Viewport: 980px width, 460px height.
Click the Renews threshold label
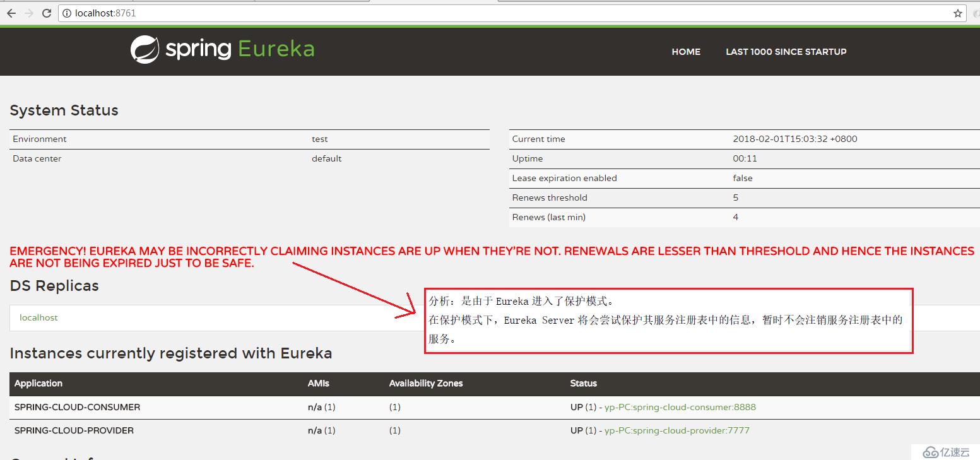(549, 198)
